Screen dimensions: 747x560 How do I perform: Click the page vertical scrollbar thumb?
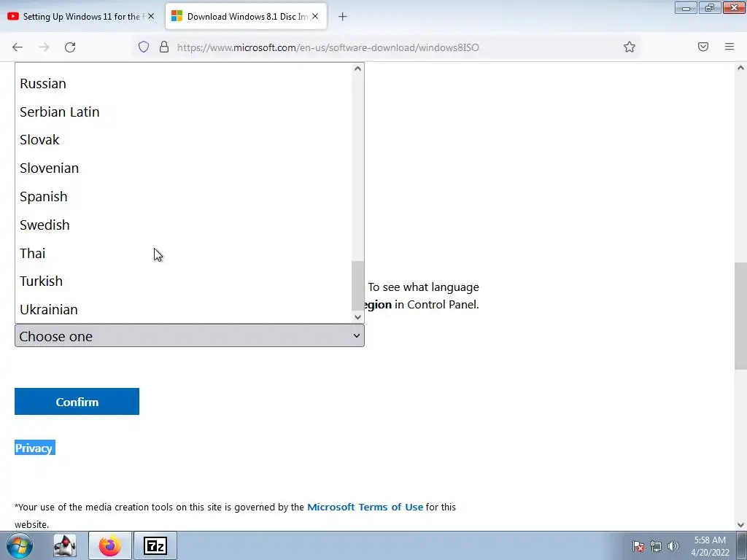740,316
